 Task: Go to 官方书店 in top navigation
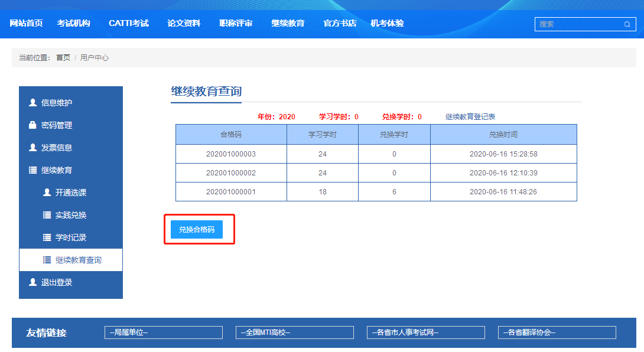340,24
